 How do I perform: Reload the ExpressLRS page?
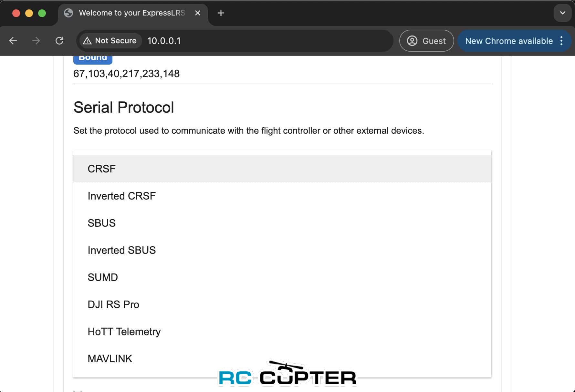tap(59, 41)
